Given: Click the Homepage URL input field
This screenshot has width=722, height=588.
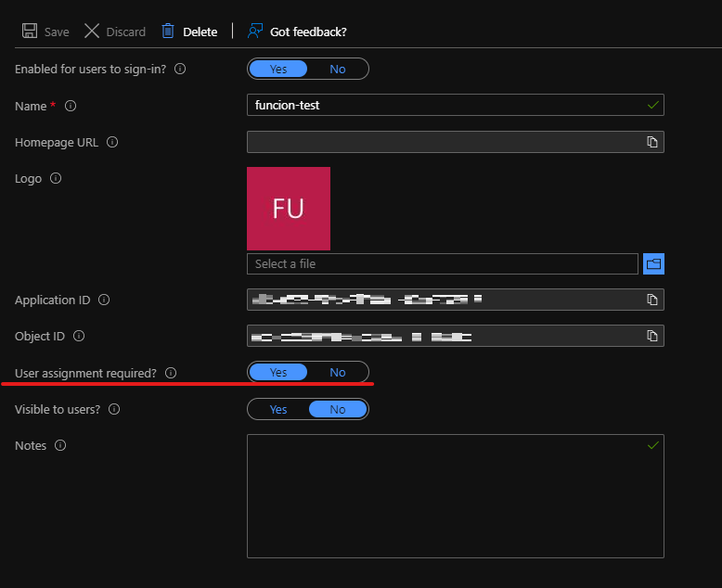Looking at the screenshot, I should click(x=456, y=142).
